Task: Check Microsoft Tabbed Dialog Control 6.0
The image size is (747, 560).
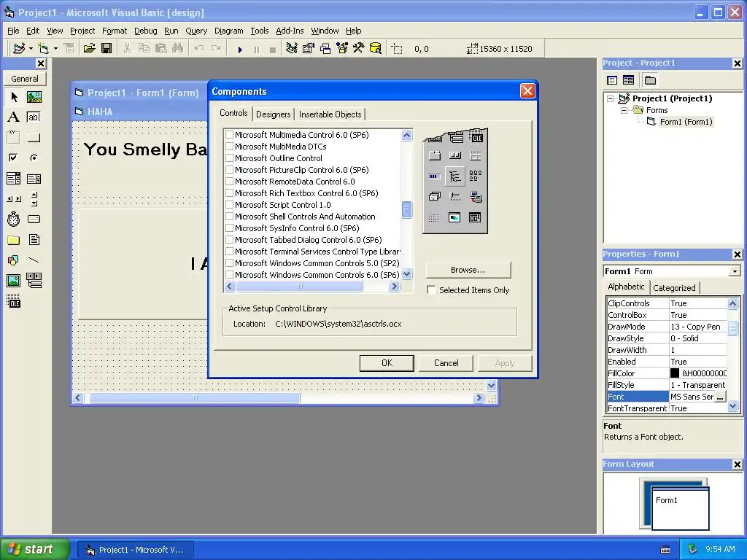Action: [229, 239]
